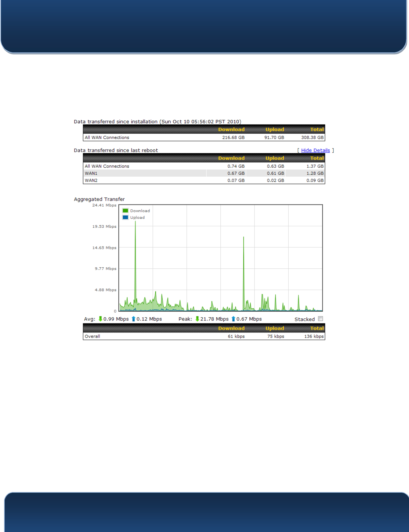Click the 0.63 GB upload cell
Screen dimensions: 409x532
(276, 166)
